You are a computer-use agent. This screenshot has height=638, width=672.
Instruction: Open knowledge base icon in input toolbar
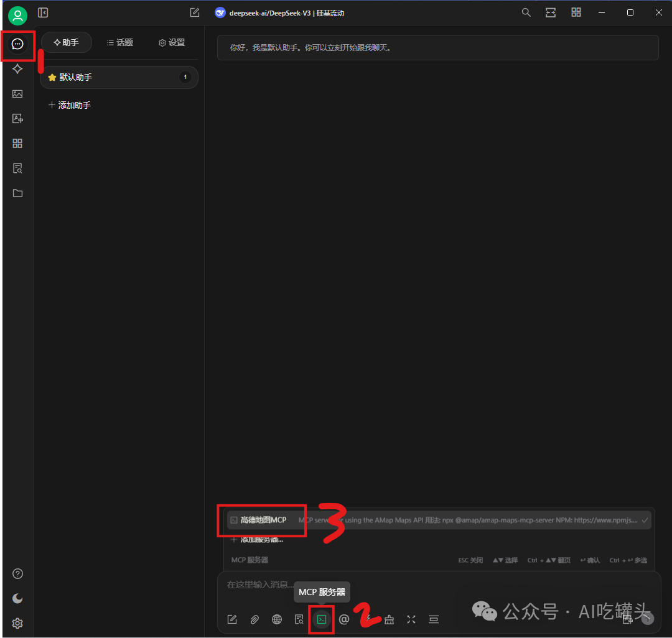tap(299, 619)
